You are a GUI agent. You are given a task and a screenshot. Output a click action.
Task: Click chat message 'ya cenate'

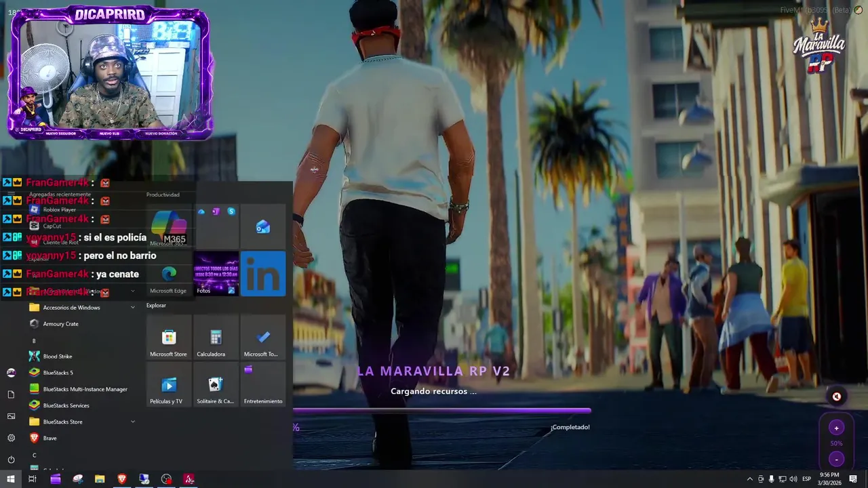tap(115, 274)
